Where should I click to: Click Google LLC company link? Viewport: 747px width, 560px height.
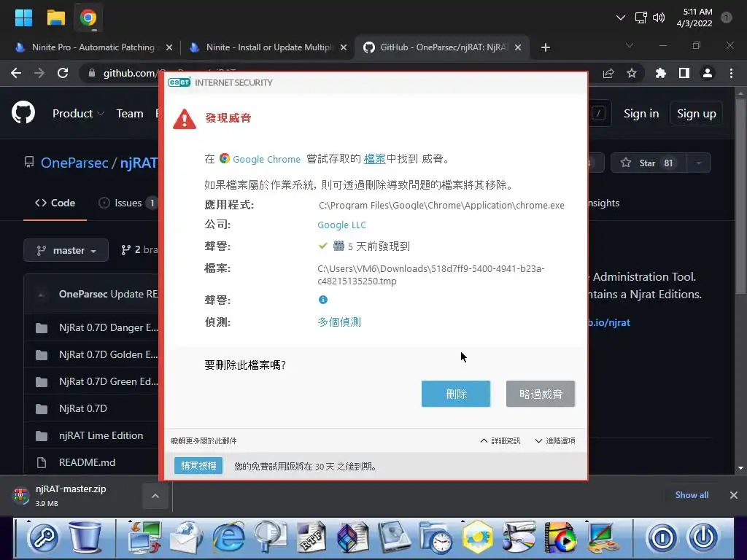click(341, 225)
